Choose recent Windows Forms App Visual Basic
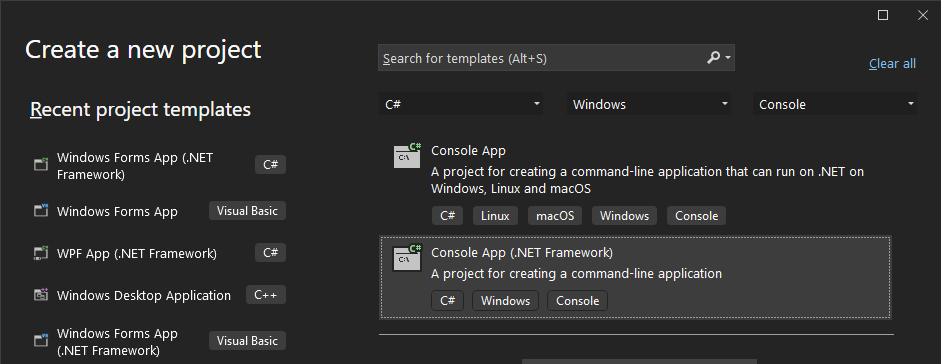The image size is (941, 364). click(x=159, y=211)
